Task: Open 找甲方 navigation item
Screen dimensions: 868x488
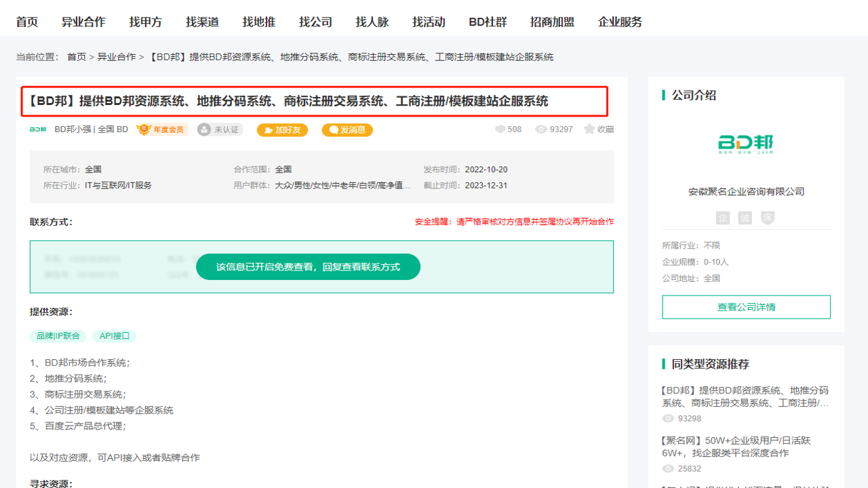Action: 146,22
